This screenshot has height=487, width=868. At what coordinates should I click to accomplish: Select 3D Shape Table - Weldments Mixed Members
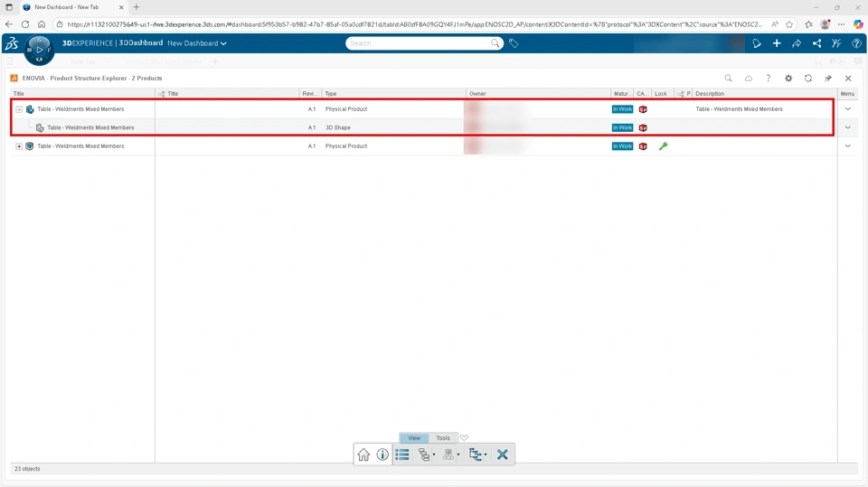point(90,127)
